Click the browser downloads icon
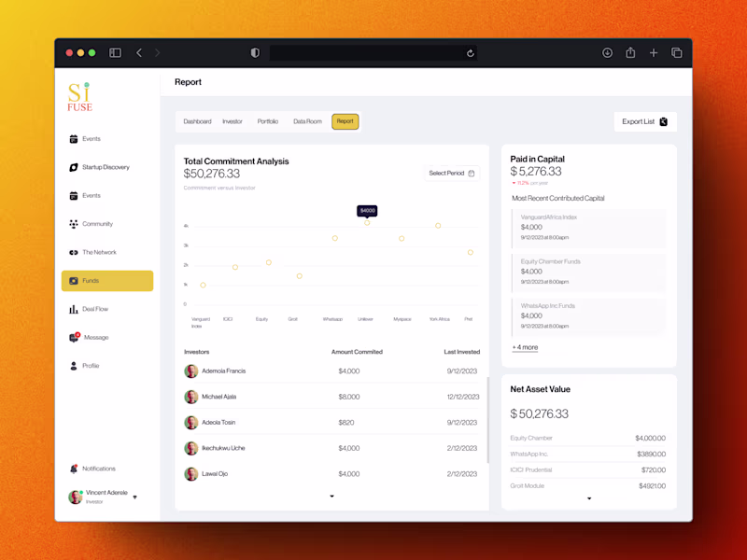The width and height of the screenshot is (747, 560). pyautogui.click(x=607, y=53)
